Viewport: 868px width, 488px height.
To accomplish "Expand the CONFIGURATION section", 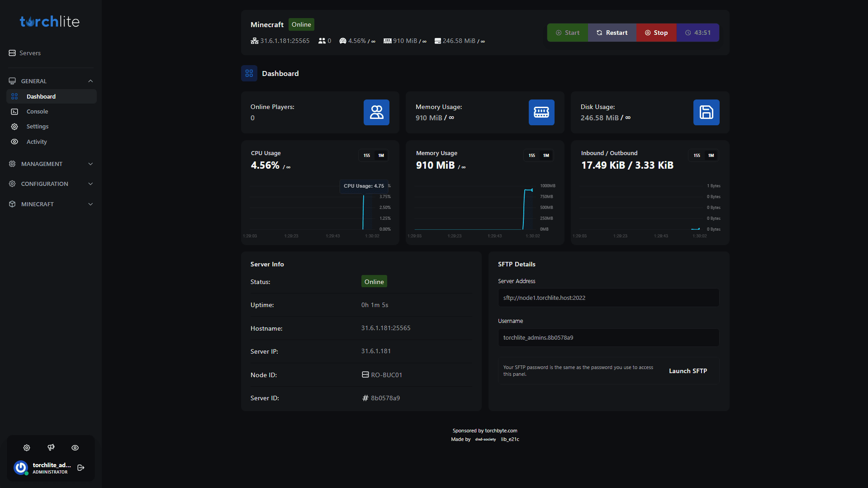I will click(51, 184).
